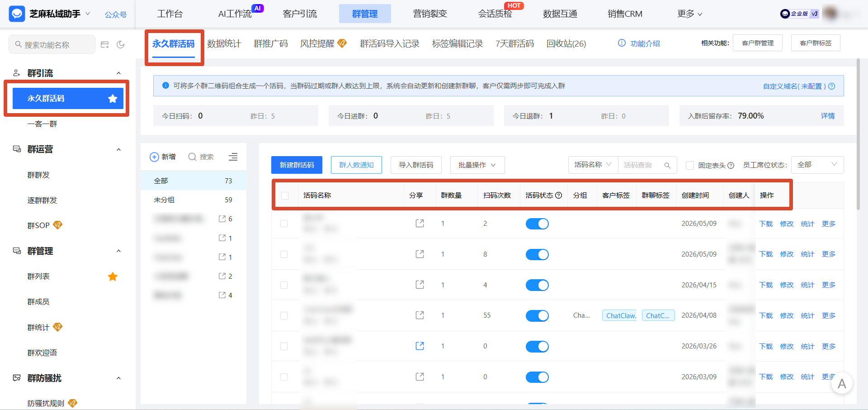
Task: Open 客户引流 in top navigation
Action: click(x=300, y=14)
